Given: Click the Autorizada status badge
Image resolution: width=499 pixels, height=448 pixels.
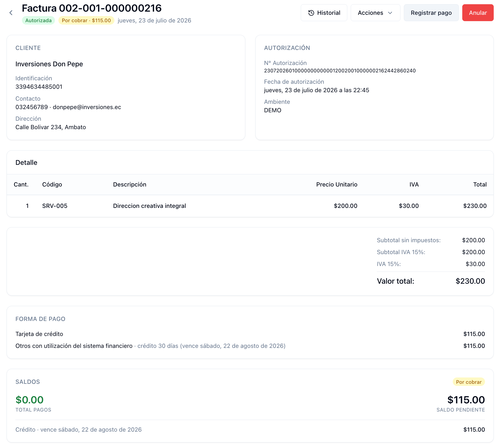Looking at the screenshot, I should click(x=38, y=20).
